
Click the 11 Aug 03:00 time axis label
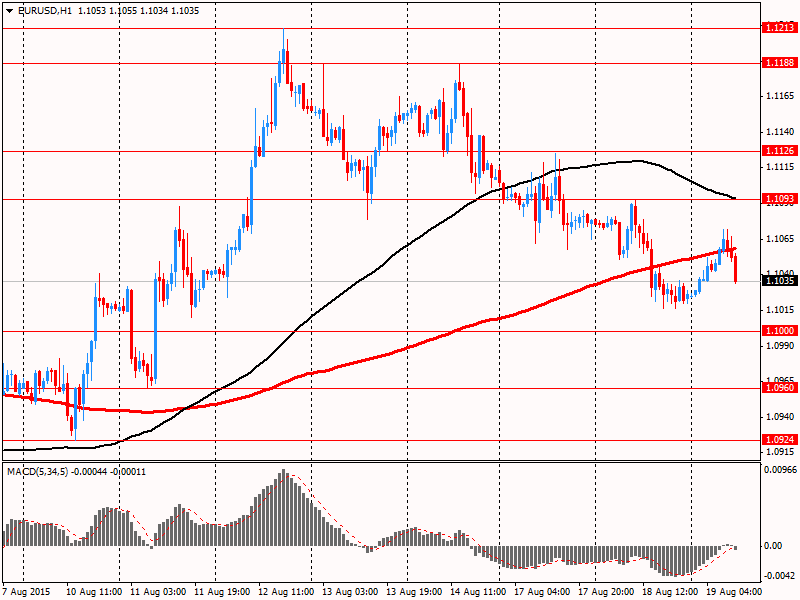click(x=158, y=592)
